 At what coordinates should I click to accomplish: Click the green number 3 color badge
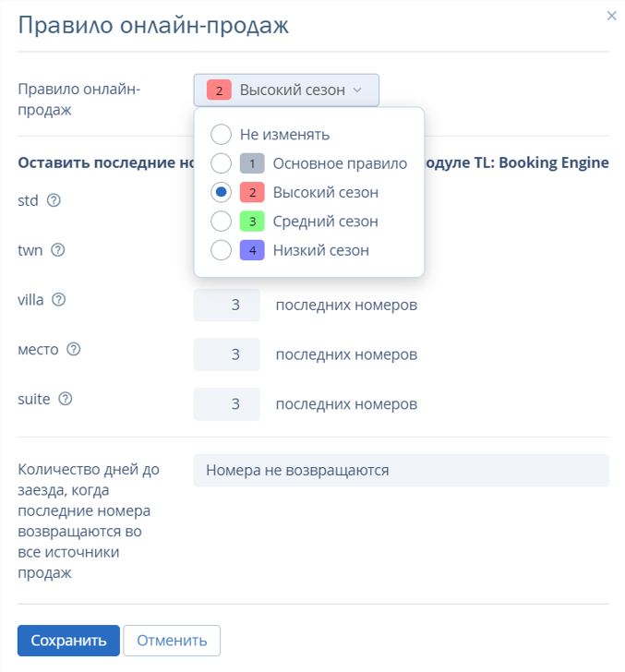pos(252,222)
